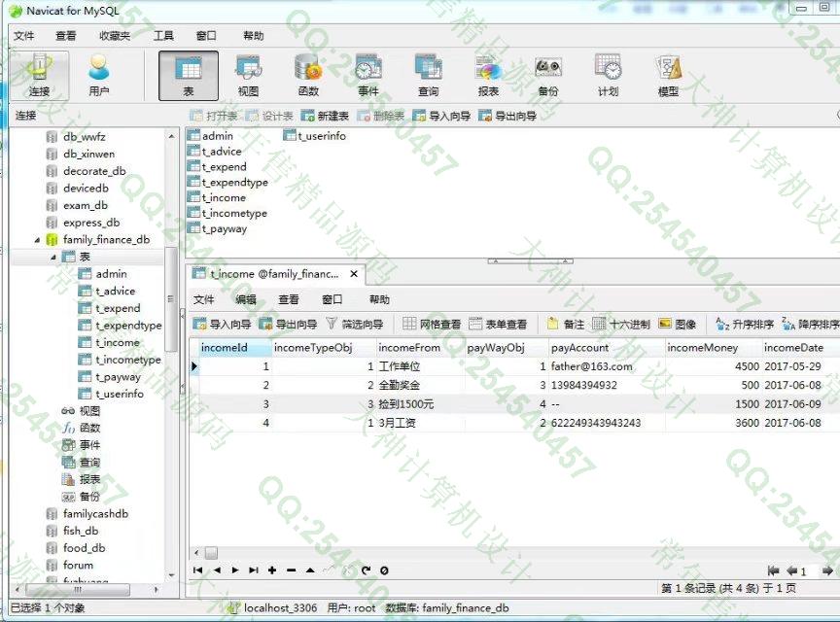Click scroll-up arrow of connection tree

coord(171,137)
